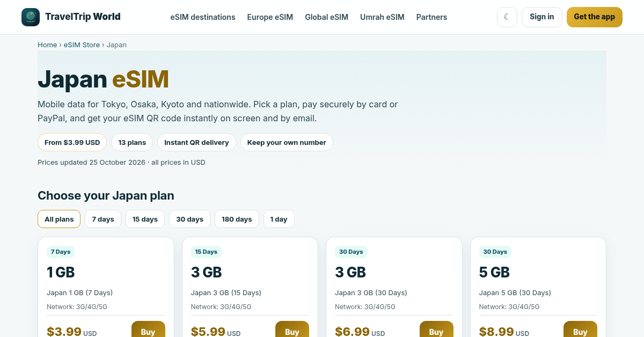The width and height of the screenshot is (644, 337).
Task: Open eSIM Store breadcrumb link
Action: [82, 45]
